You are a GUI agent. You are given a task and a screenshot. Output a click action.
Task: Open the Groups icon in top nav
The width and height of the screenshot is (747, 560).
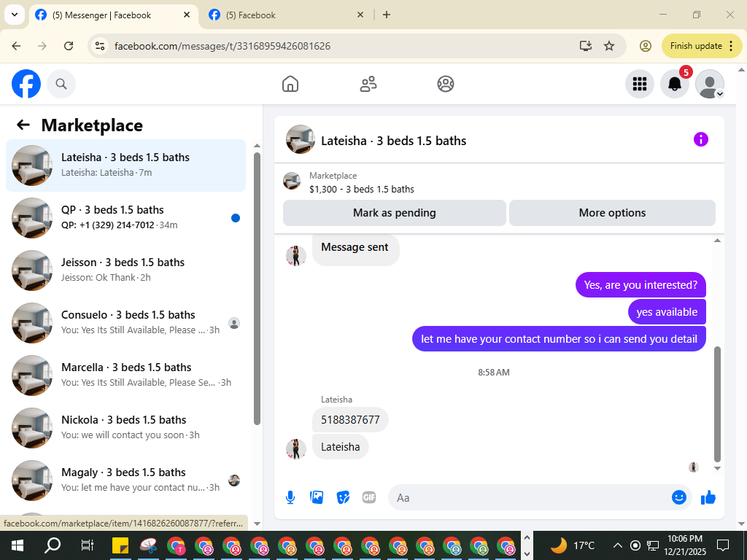click(446, 84)
